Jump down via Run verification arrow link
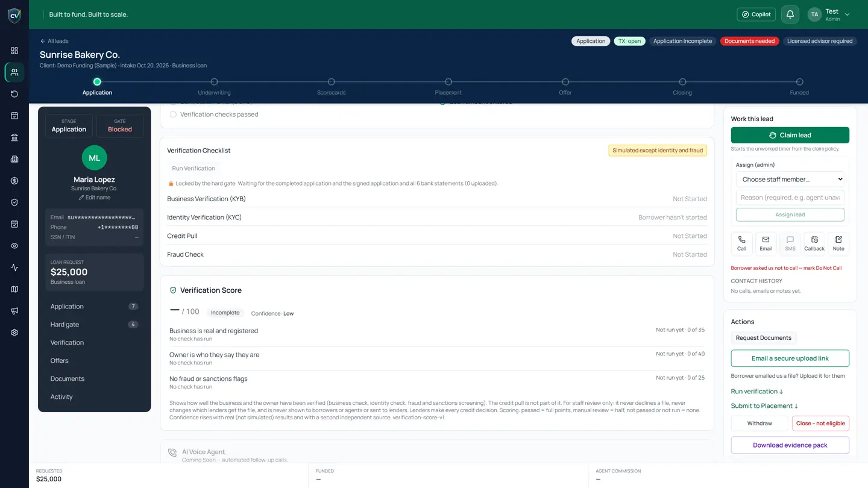The image size is (868, 488). pyautogui.click(x=757, y=392)
